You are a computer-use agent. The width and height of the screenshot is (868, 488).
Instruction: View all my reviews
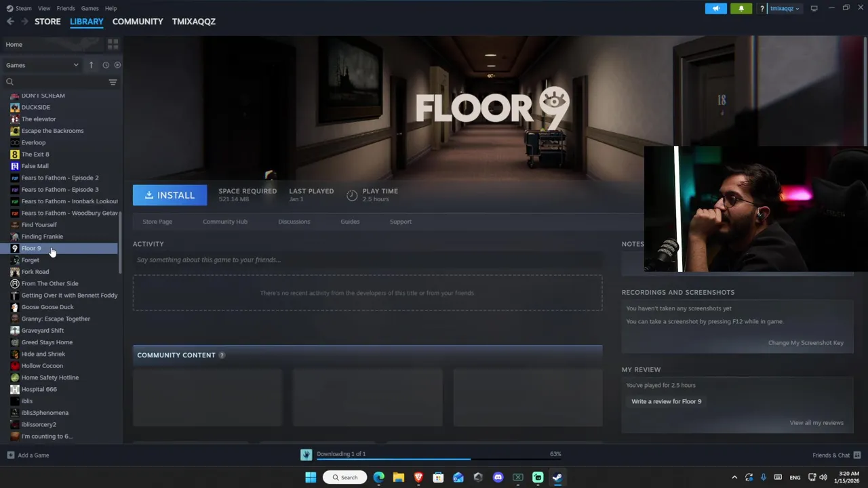(816, 423)
